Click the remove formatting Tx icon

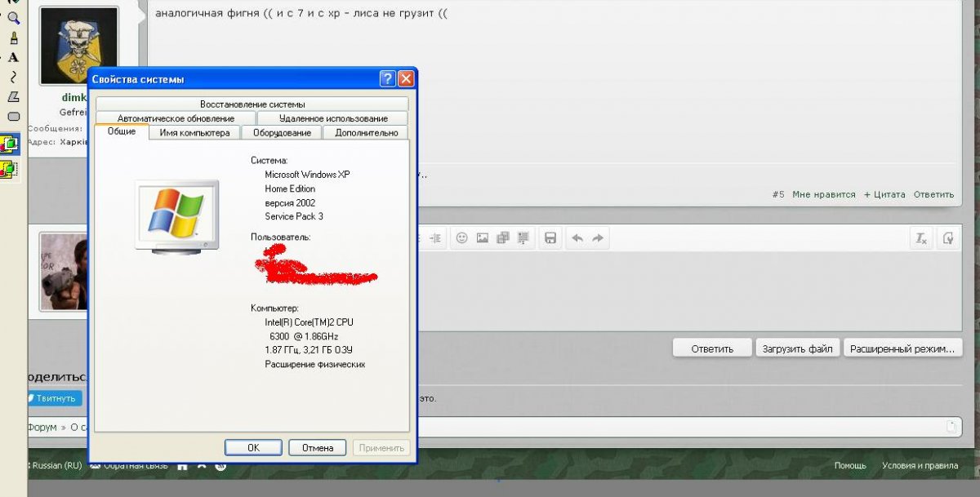point(921,238)
